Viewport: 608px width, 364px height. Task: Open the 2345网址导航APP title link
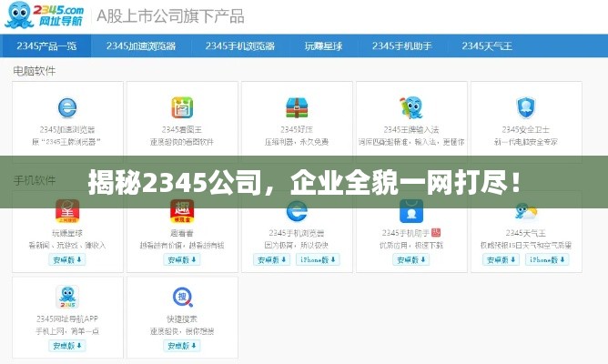tap(67, 318)
